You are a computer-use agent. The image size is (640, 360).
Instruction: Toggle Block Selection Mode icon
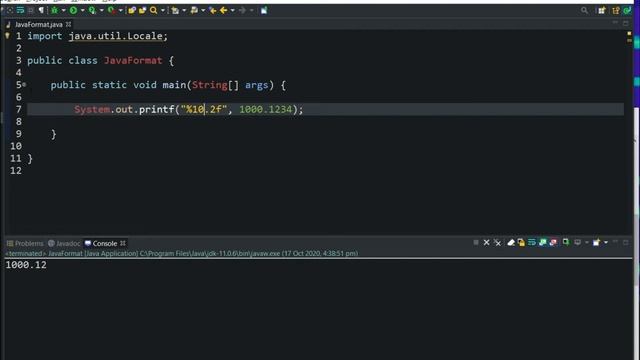pos(31,10)
